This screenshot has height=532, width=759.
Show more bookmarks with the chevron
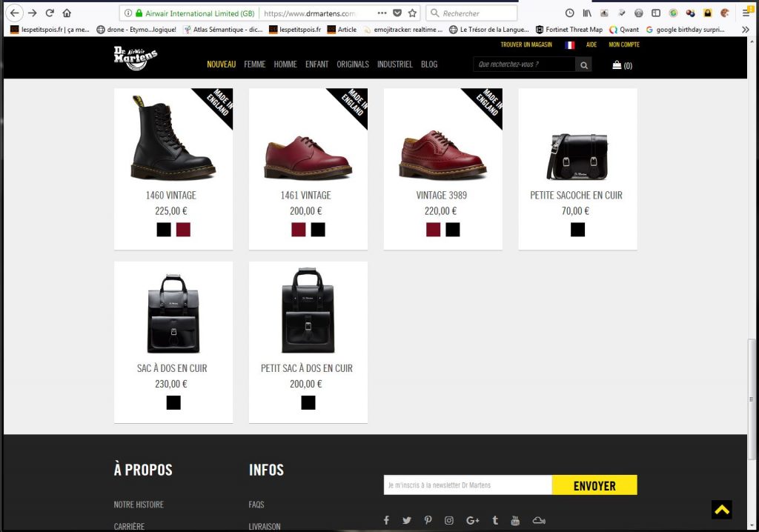click(746, 30)
